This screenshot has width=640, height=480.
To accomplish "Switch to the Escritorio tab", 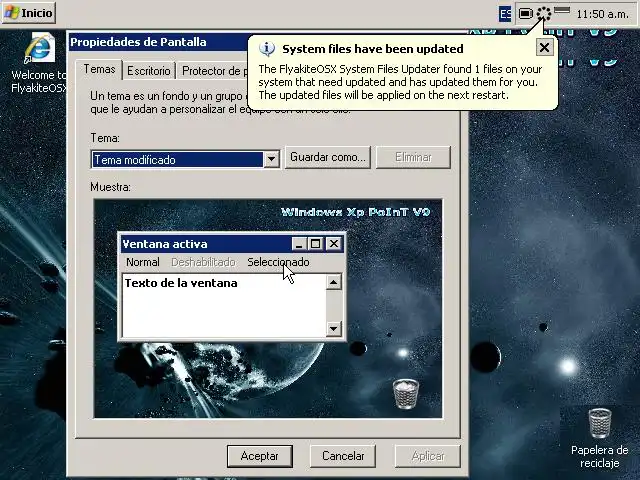I will point(149,71).
